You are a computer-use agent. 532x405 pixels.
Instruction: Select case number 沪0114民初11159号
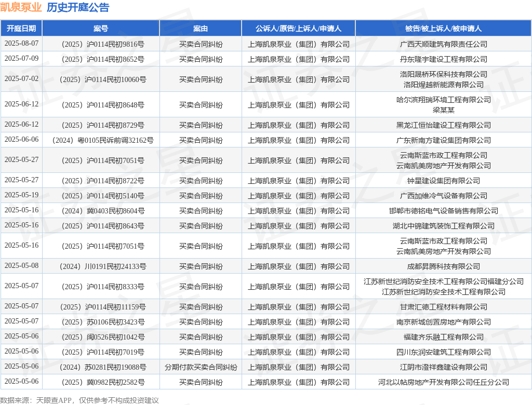click(101, 307)
